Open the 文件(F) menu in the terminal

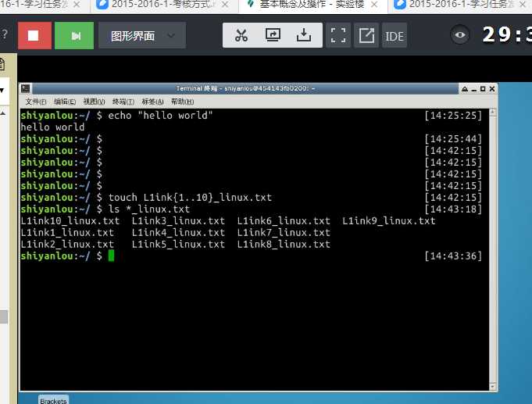(36, 102)
